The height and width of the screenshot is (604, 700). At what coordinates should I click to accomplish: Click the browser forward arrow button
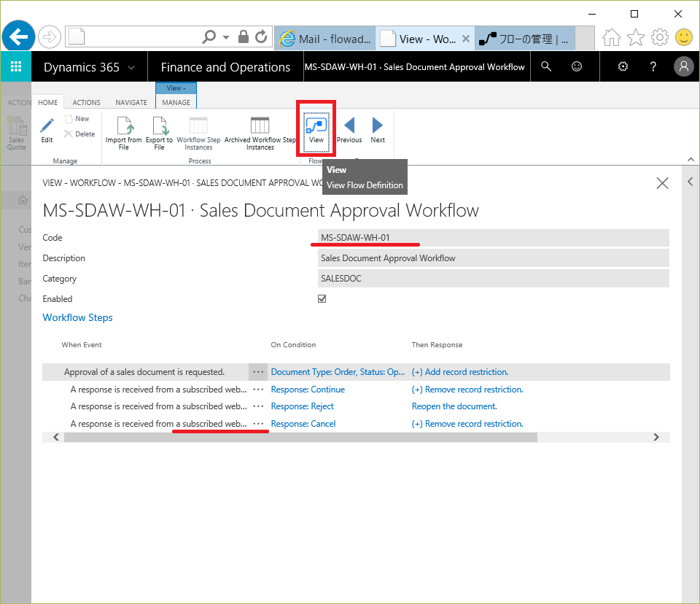pyautogui.click(x=49, y=36)
